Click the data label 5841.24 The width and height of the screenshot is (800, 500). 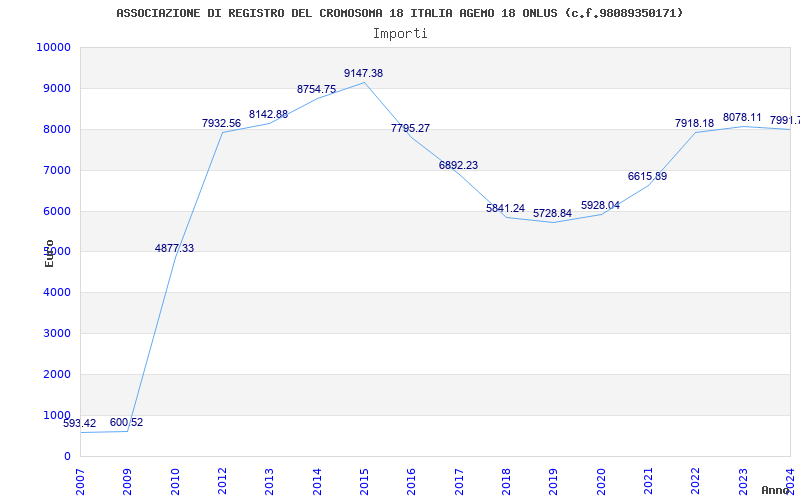(x=505, y=208)
